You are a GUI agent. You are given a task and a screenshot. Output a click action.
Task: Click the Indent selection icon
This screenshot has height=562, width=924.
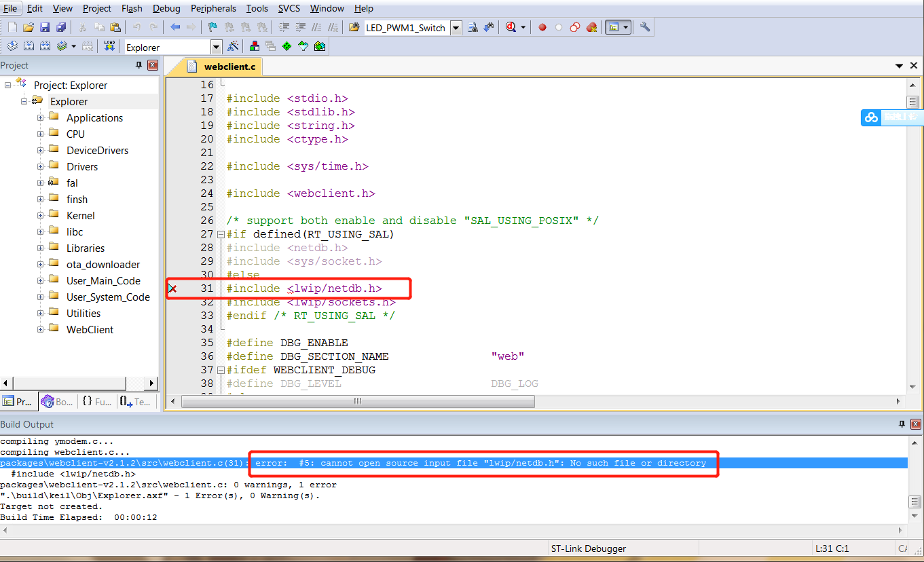point(284,27)
